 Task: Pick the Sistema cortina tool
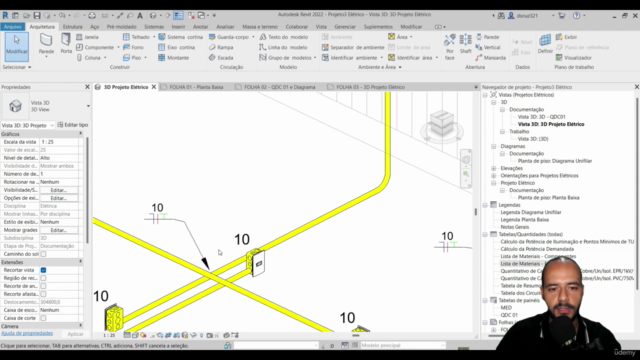point(180,37)
